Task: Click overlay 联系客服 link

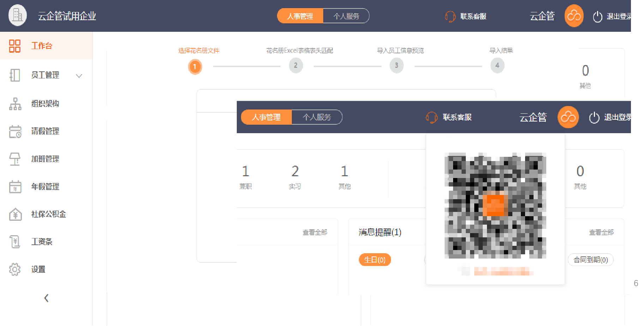Action: [x=457, y=117]
